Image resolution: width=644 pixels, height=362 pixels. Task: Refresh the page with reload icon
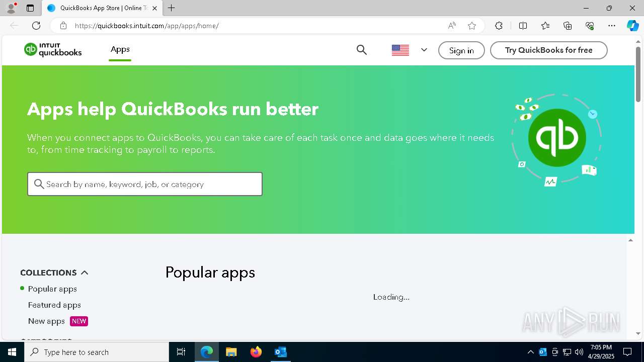36,26
